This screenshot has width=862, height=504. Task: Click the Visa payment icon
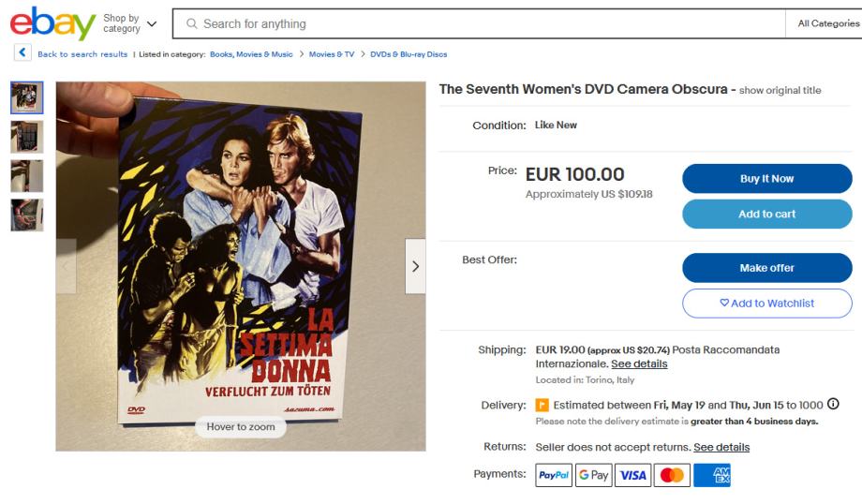[x=632, y=475]
